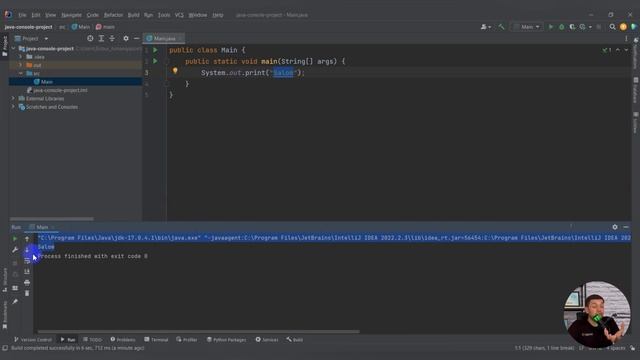Toggle the Structure tool window stripe button
This screenshot has width=640, height=360.
coord(4,280)
